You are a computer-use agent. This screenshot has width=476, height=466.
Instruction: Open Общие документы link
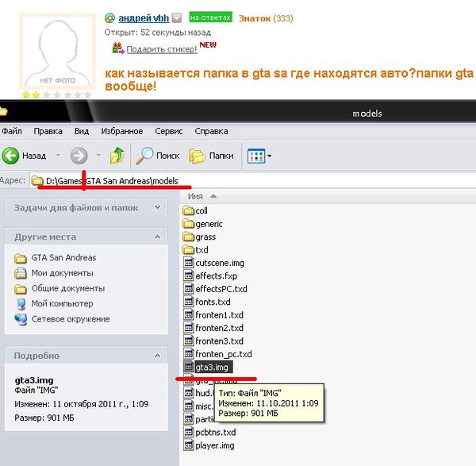(x=68, y=288)
